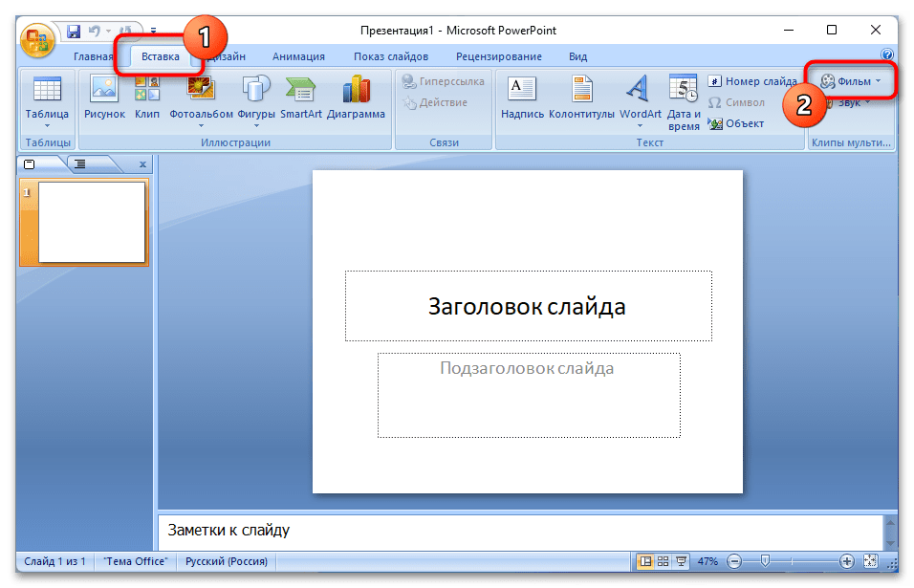Zoom in with the plus button
The height and width of the screenshot is (588, 914).
point(846,562)
